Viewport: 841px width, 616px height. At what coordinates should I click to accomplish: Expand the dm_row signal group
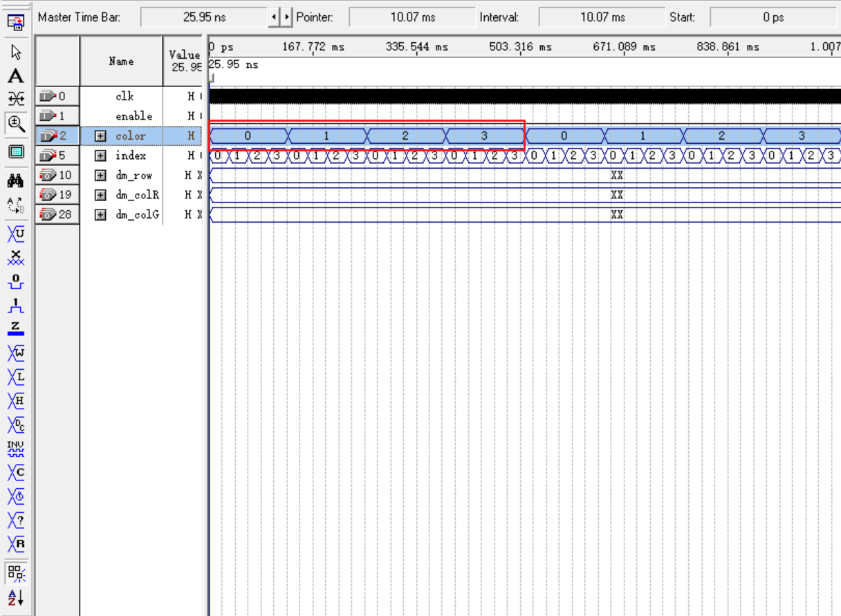(101, 176)
